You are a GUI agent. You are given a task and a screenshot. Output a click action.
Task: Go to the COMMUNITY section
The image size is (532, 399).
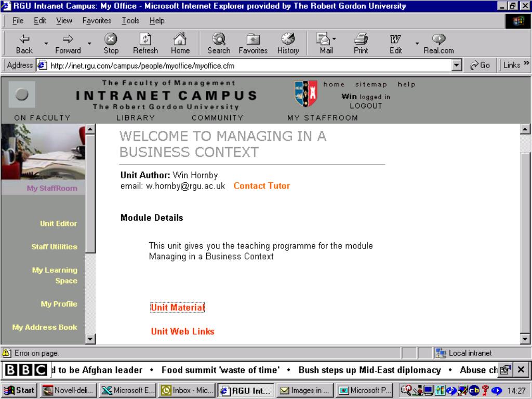click(x=218, y=118)
